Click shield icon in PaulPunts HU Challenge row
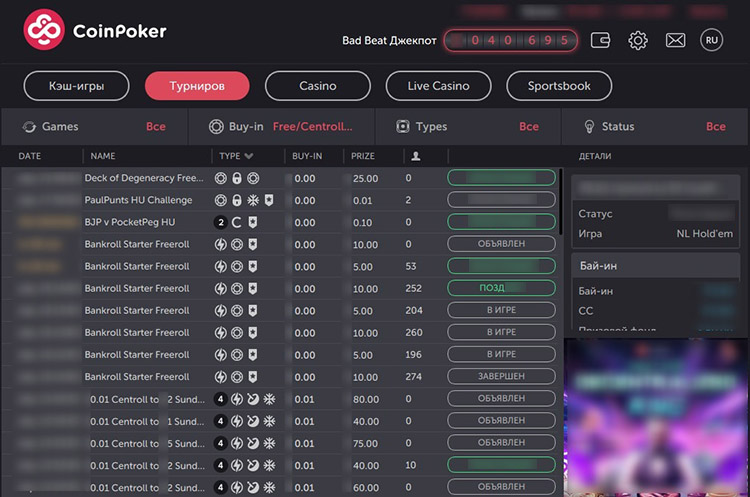This screenshot has width=750, height=497. point(269,200)
